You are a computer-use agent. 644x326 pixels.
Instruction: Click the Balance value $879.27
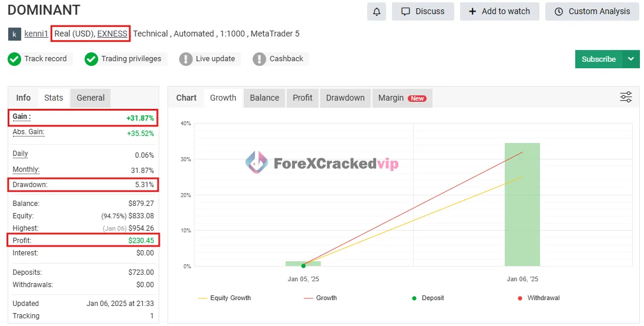[x=141, y=204]
